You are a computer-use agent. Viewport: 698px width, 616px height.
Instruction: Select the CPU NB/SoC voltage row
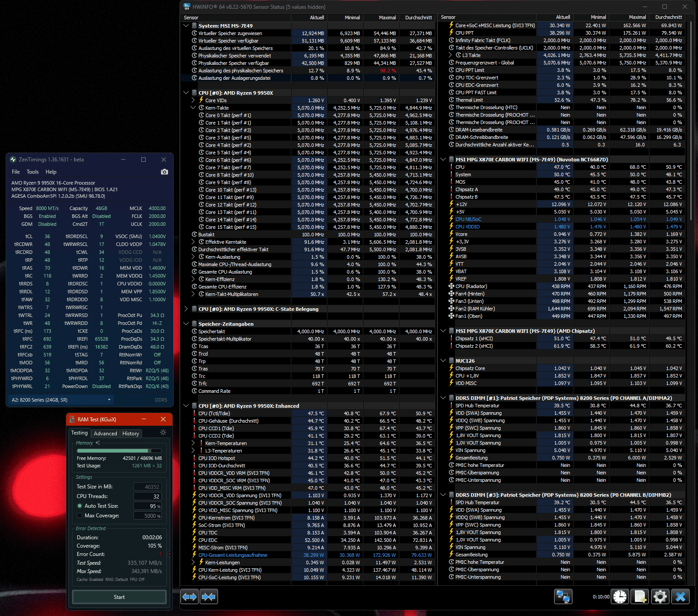[562, 219]
